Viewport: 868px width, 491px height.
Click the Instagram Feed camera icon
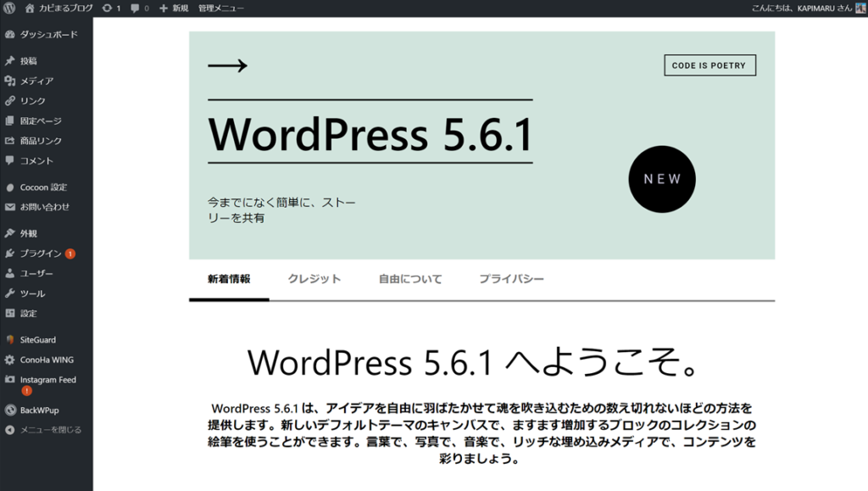9,380
